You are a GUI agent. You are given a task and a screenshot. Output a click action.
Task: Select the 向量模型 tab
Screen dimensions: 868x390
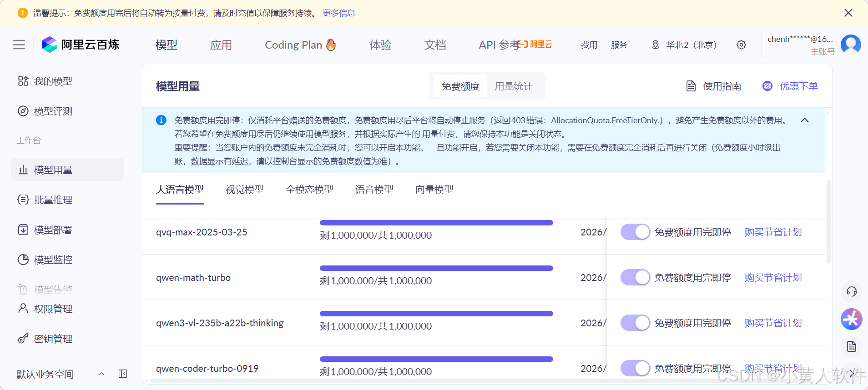pyautogui.click(x=434, y=189)
